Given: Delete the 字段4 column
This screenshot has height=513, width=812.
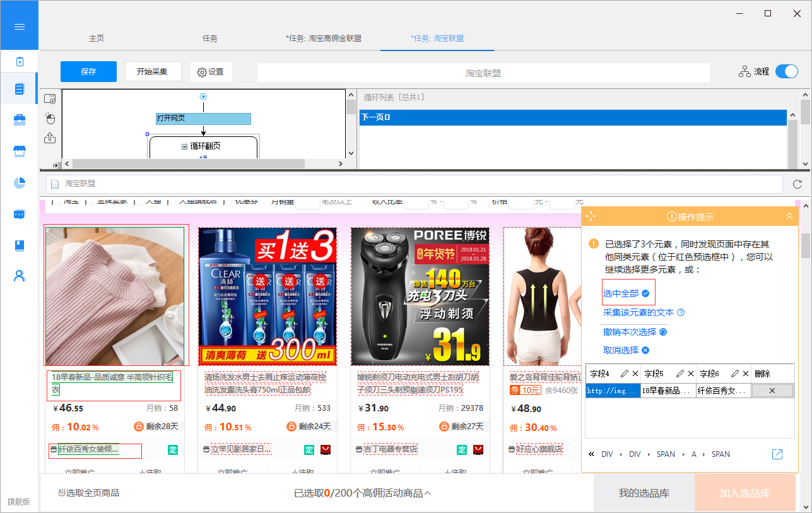Looking at the screenshot, I should pyautogui.click(x=635, y=374).
